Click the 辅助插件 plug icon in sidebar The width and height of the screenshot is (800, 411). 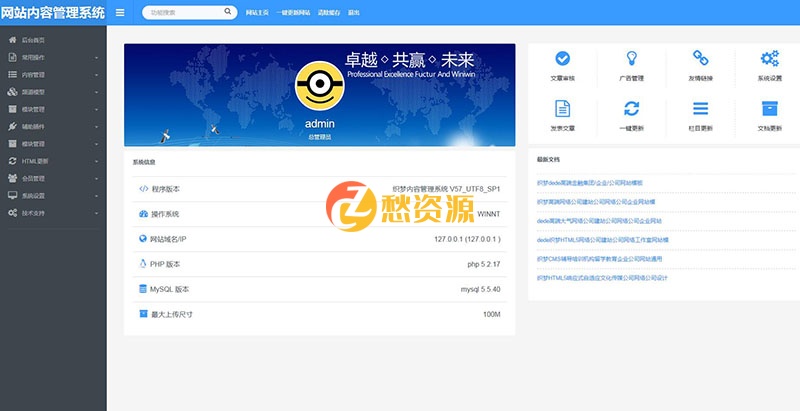click(x=12, y=126)
